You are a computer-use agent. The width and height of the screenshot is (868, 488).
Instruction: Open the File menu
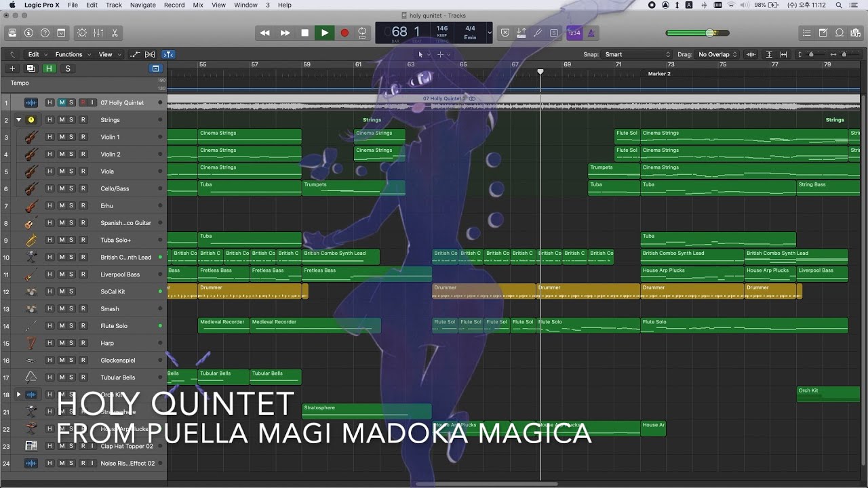click(x=73, y=5)
